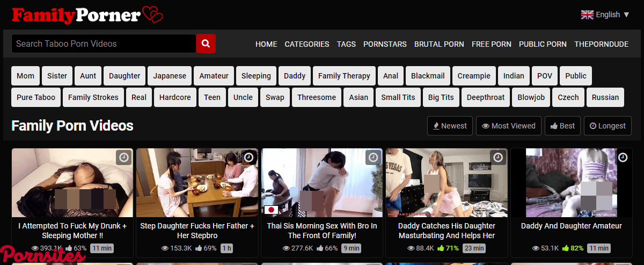The image size is (644, 265).
Task: Go to the HOME page
Action: pos(266,44)
